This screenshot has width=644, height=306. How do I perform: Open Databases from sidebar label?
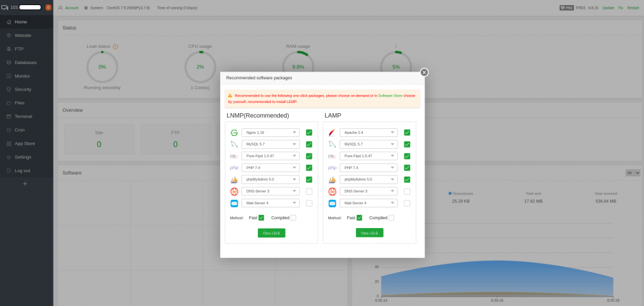click(x=25, y=63)
